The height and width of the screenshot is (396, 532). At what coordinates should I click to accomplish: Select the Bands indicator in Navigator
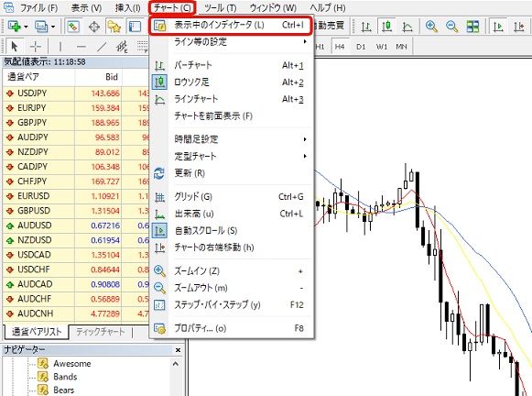point(58,377)
